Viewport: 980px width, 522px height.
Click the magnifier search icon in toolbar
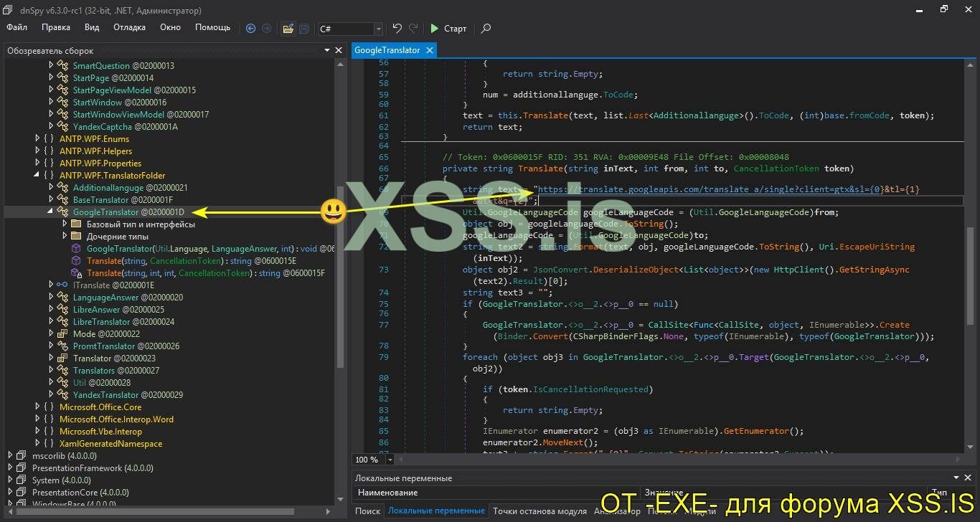coord(486,28)
